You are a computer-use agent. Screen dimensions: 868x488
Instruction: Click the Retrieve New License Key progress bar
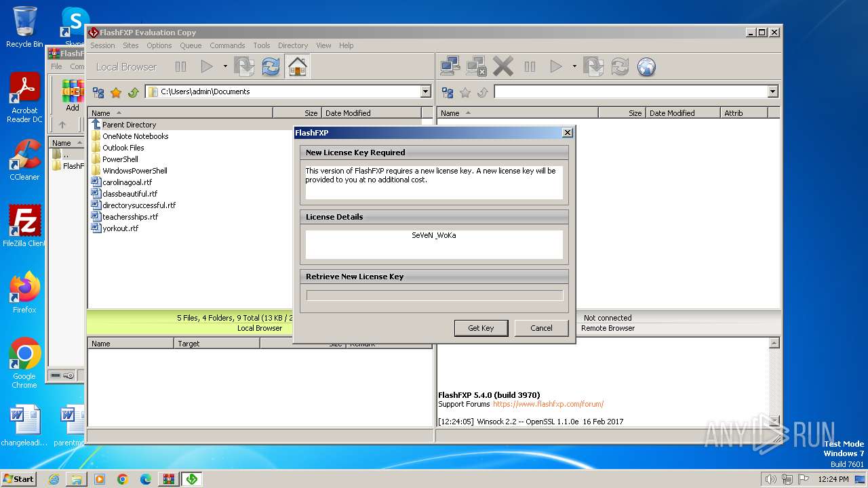[x=435, y=296]
